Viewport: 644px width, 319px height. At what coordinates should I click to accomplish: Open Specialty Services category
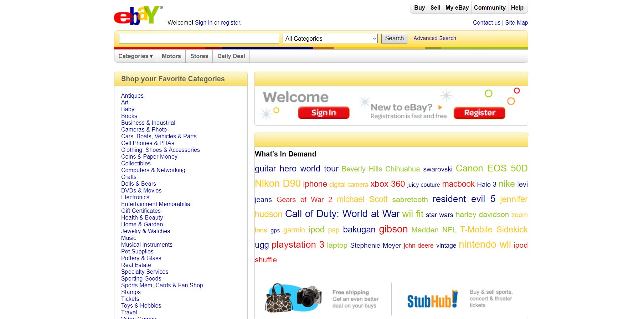pyautogui.click(x=145, y=272)
